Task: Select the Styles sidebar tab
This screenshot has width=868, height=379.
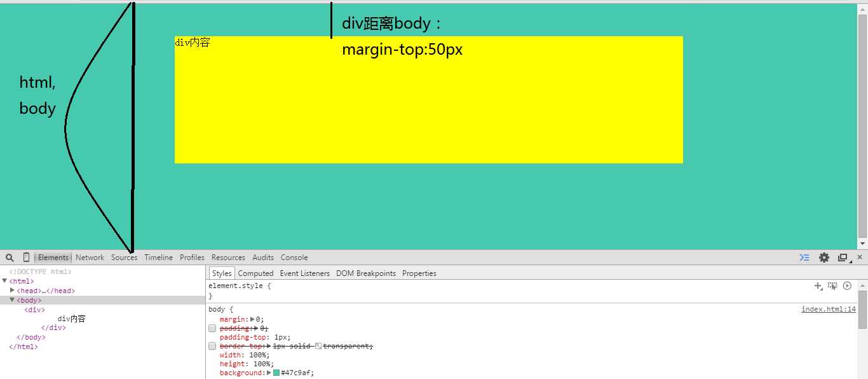Action: pyautogui.click(x=222, y=273)
